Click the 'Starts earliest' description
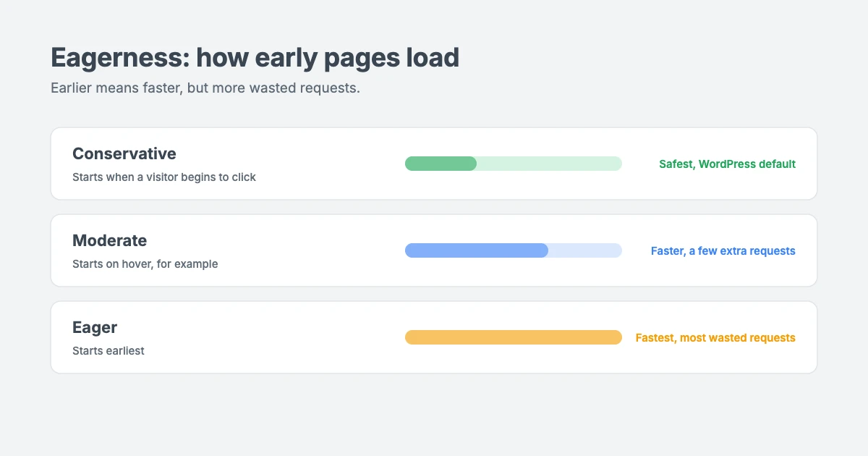 [x=109, y=351]
